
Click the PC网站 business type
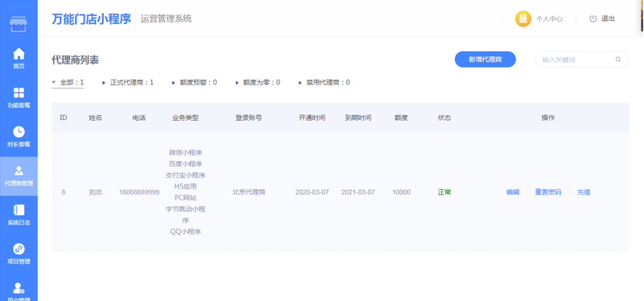coord(186,197)
